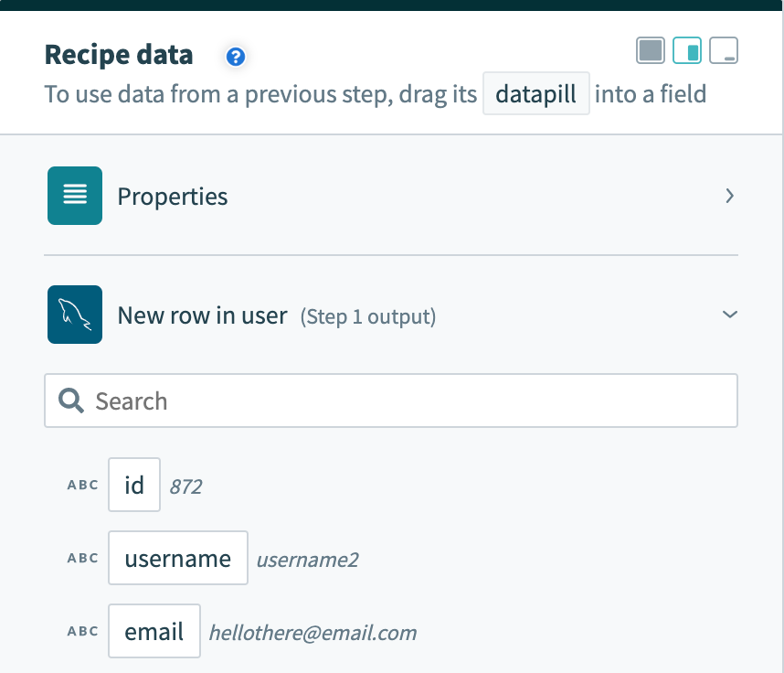Click the ABC type icon beside email
This screenshot has width=784, height=673.
(83, 631)
